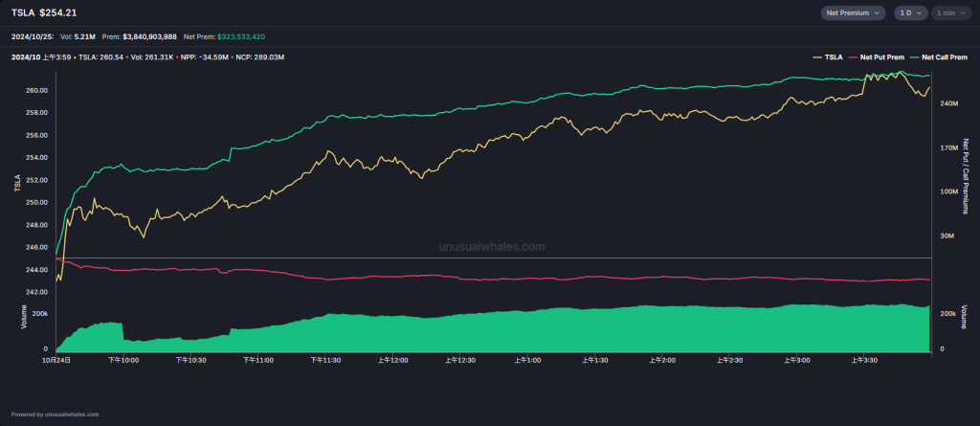Open the Powered by unusualwhales.com link
The height and width of the screenshot is (426, 980).
55,415
